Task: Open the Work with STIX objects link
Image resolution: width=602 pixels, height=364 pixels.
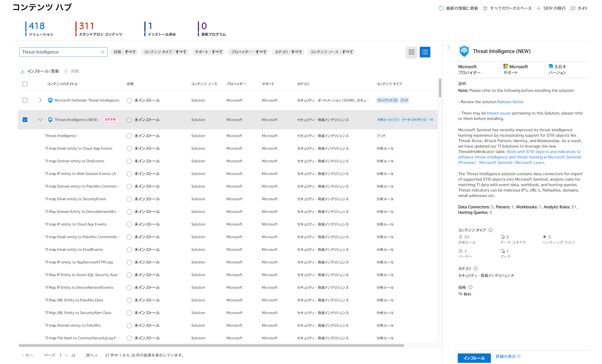Action: [x=520, y=157]
